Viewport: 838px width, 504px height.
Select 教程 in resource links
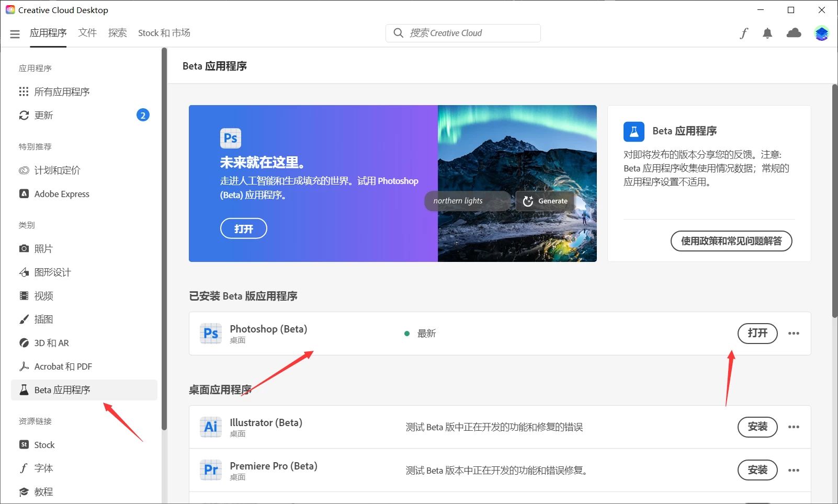[84, 492]
